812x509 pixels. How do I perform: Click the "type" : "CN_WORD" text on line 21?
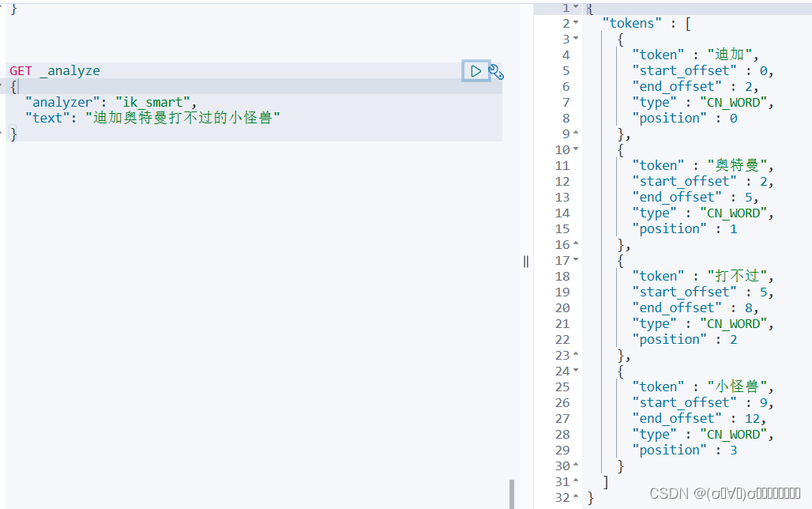703,323
